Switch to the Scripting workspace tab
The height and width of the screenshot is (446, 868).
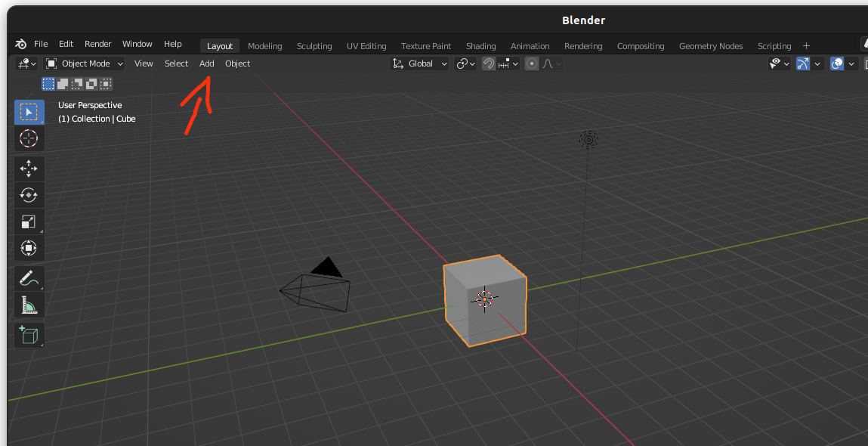point(774,46)
